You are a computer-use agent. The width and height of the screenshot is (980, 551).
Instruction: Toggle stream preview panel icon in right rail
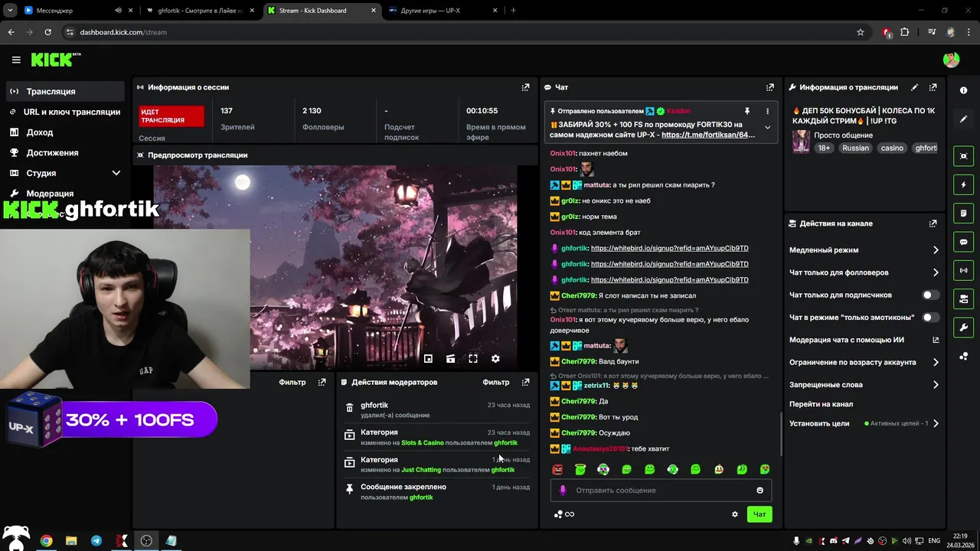coord(963,156)
